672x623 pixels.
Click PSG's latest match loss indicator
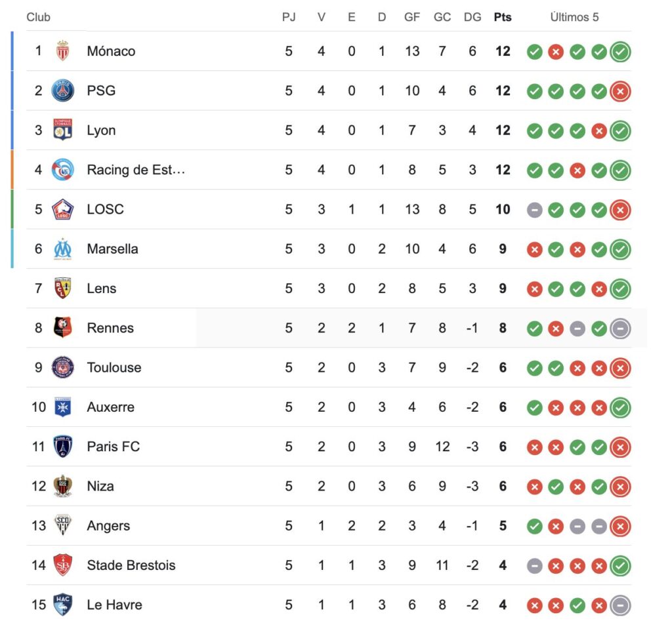click(x=620, y=91)
